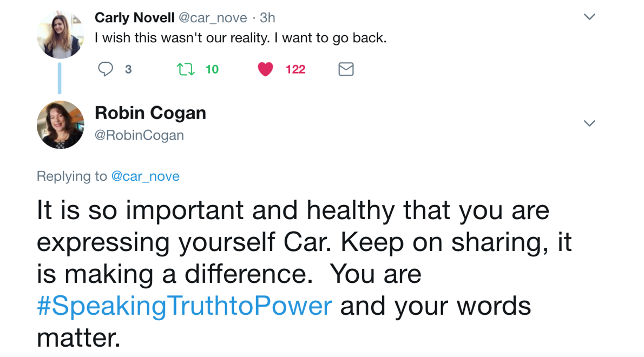Select the retweet icon showing 10 retweets

coord(185,69)
